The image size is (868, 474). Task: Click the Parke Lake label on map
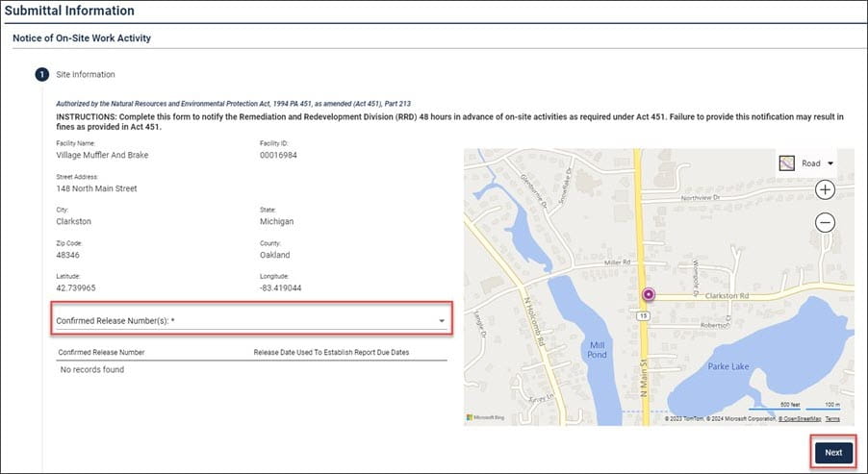coord(728,366)
